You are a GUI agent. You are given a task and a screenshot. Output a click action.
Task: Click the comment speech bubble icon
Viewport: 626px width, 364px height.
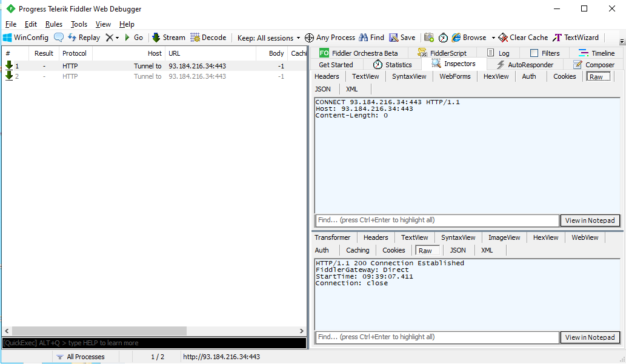[59, 38]
